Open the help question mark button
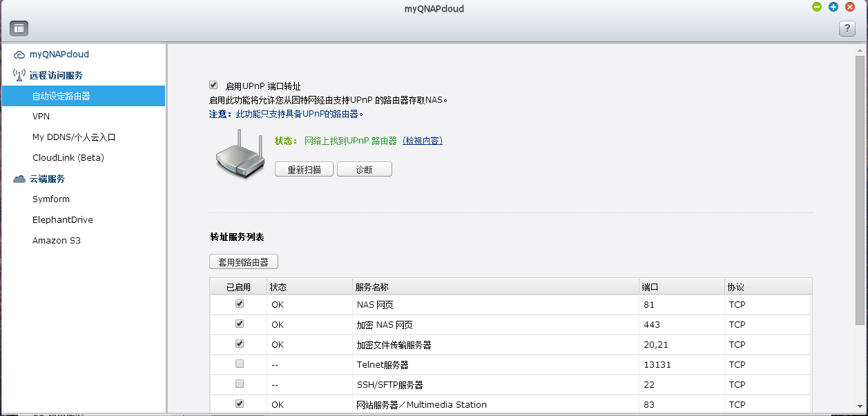 click(847, 28)
